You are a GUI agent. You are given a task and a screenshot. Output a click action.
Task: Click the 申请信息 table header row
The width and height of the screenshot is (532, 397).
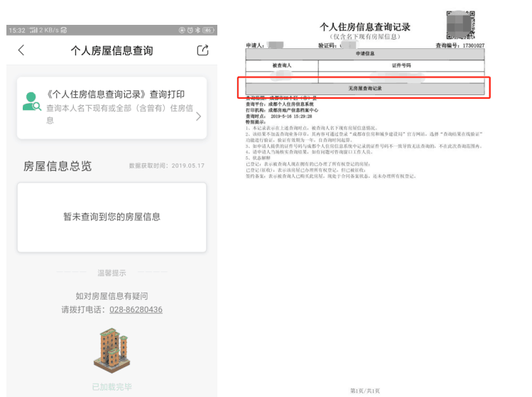pos(366,54)
